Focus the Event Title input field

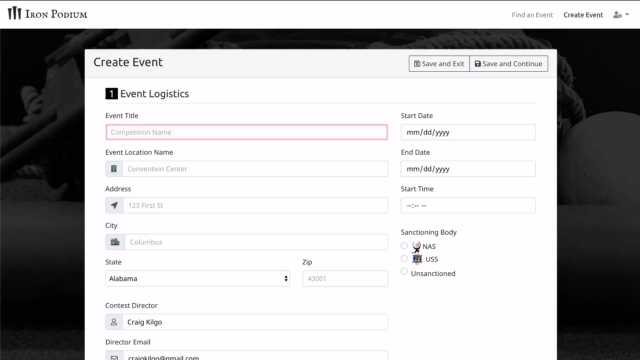[x=247, y=132]
